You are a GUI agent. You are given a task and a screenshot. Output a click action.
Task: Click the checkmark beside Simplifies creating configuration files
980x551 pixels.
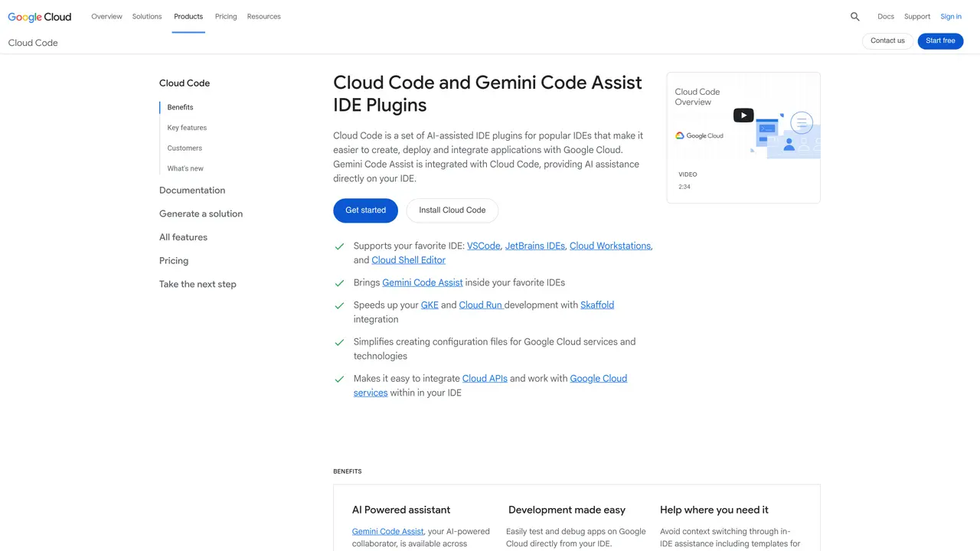339,342
